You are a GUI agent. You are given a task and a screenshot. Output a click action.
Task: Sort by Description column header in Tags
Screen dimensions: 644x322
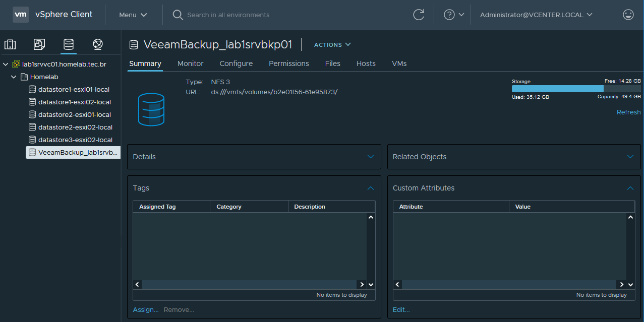click(331, 207)
